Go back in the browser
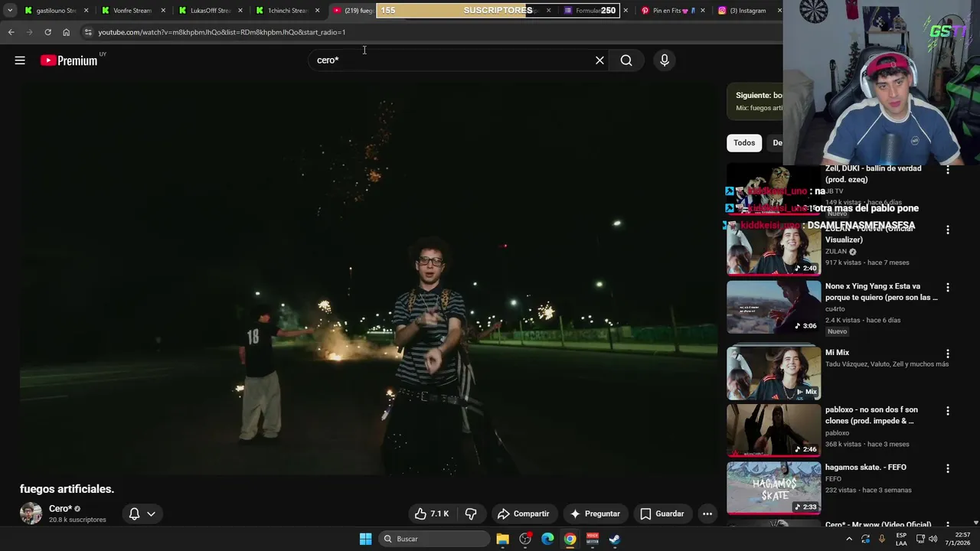Screen dimensions: 980x551 11,32
